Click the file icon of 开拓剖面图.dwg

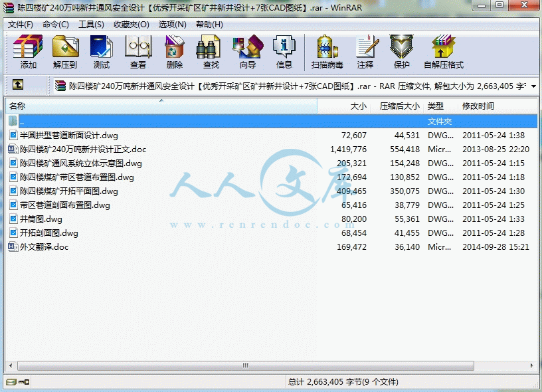pos(13,233)
